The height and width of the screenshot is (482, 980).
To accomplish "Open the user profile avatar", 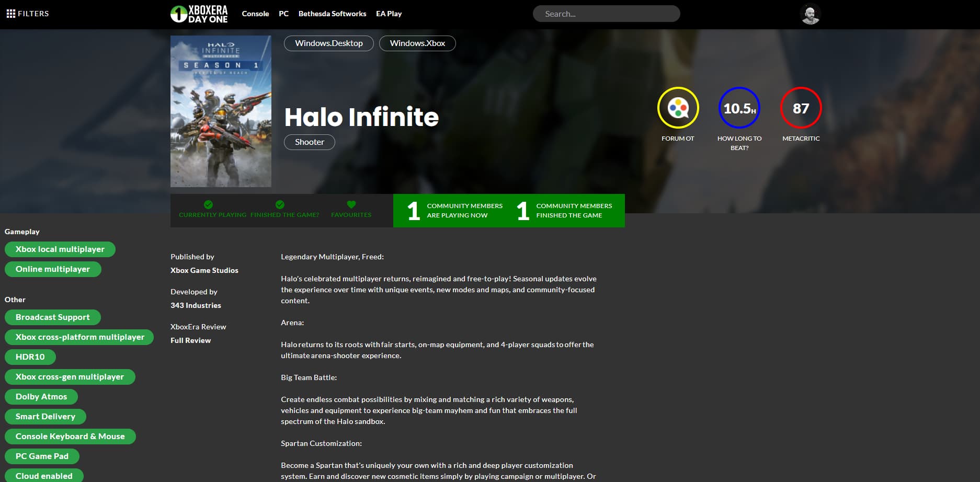I will point(810,14).
